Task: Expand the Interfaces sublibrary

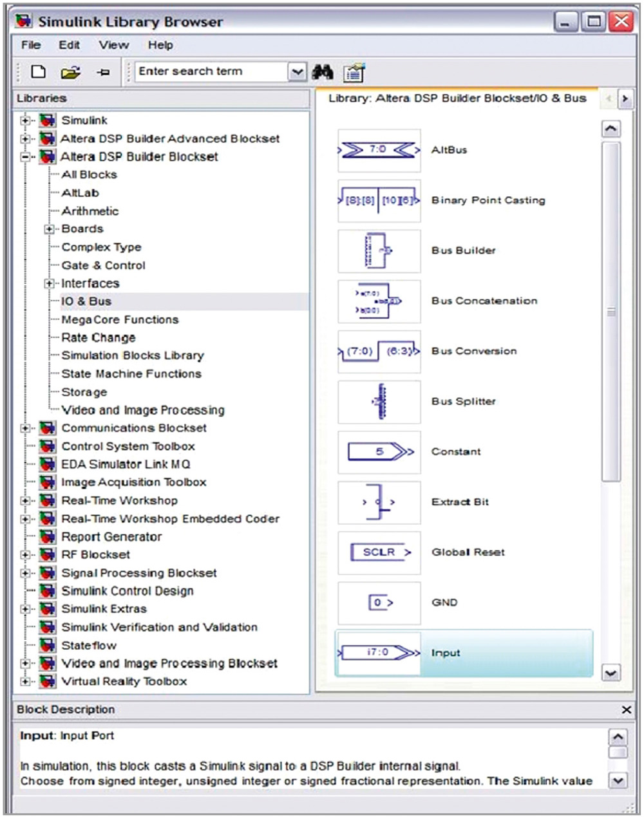Action: coord(50,283)
